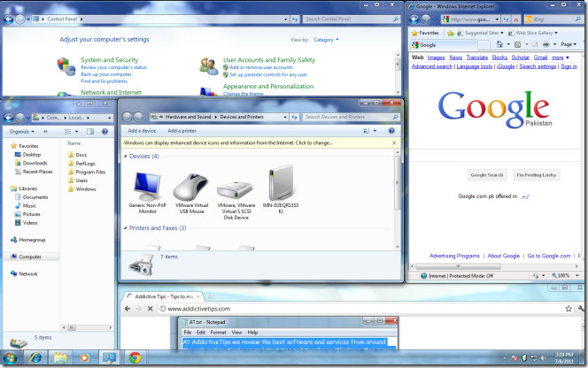This screenshot has height=368, width=588.
Task: Click Search Control Panel field
Action: pyautogui.click(x=348, y=19)
